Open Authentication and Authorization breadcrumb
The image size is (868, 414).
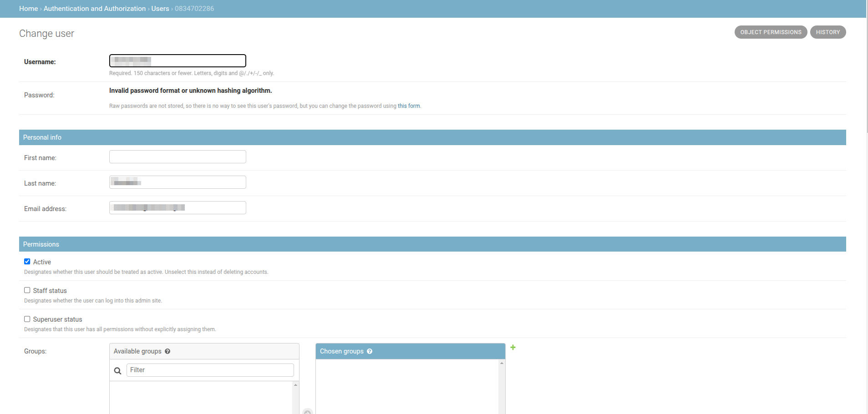click(x=95, y=9)
